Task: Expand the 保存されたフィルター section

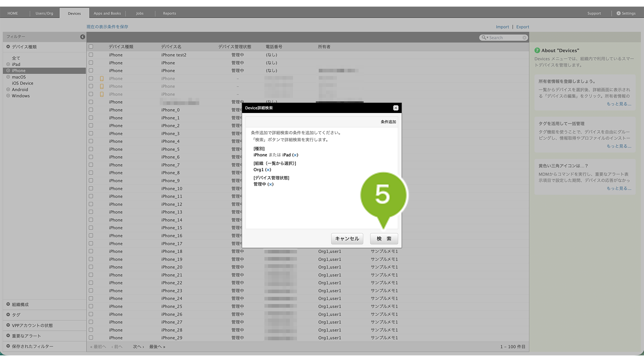Action: point(8,346)
